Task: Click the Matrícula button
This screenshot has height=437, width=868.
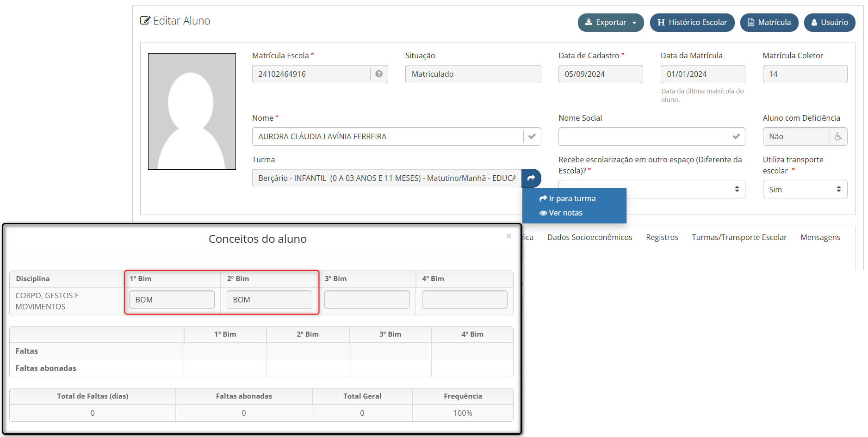Action: coord(769,22)
